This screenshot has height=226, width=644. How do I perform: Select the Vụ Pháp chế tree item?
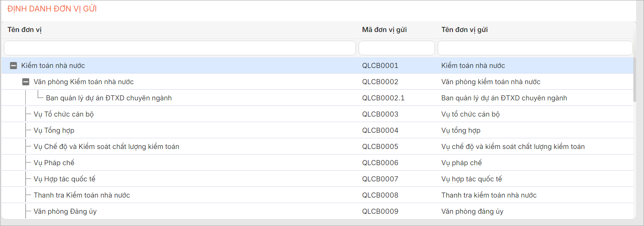pos(54,163)
